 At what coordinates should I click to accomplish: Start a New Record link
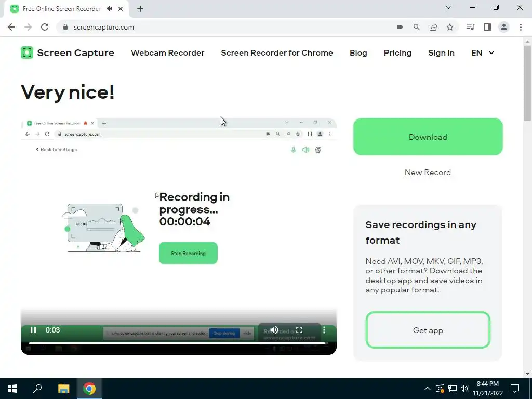tap(428, 172)
